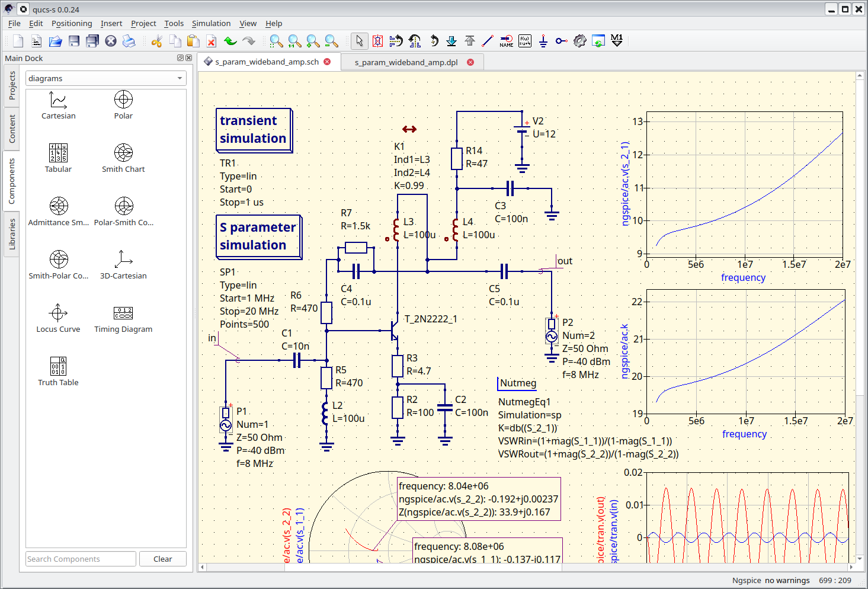Delete the selected elements
This screenshot has height=589, width=868.
[212, 41]
